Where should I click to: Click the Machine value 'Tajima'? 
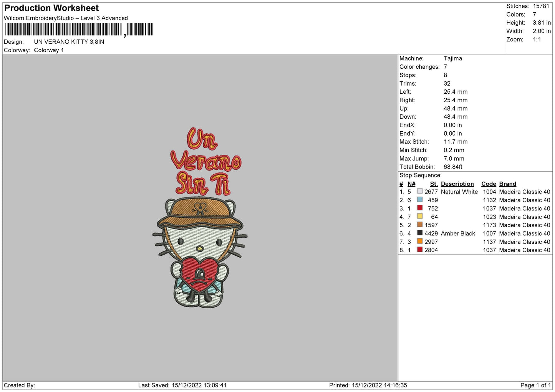point(453,58)
